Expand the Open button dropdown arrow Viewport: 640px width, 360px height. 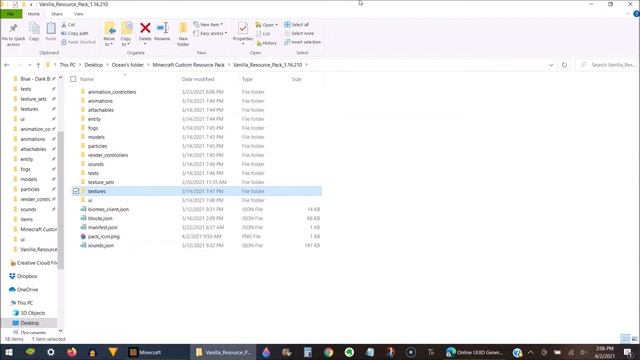276,25
